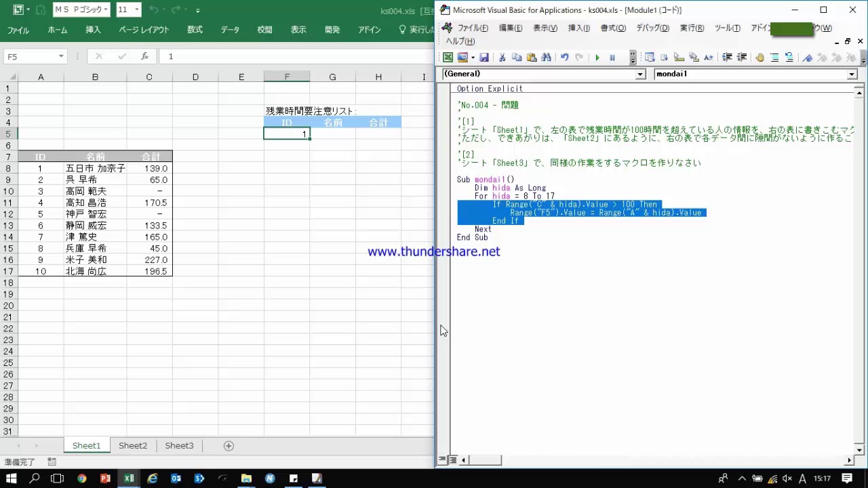This screenshot has width=868, height=488.
Task: Add a new sheet with the plus button
Action: pos(229,445)
